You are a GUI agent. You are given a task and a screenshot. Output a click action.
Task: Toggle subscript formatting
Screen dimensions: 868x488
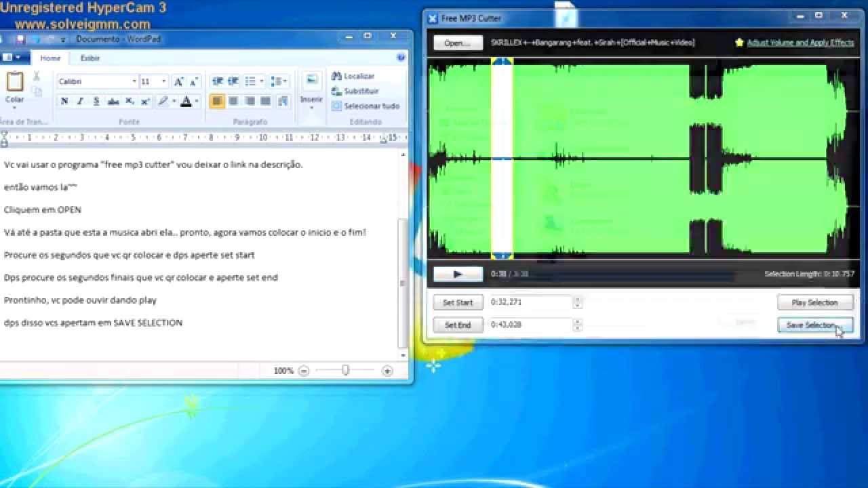tap(130, 101)
